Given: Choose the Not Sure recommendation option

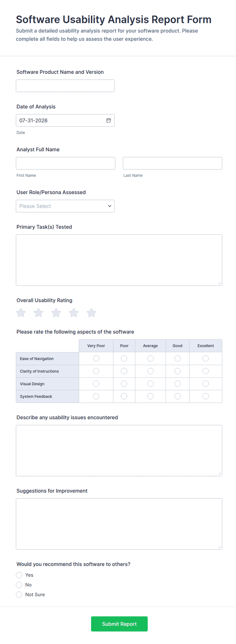Looking at the screenshot, I should coord(19,594).
